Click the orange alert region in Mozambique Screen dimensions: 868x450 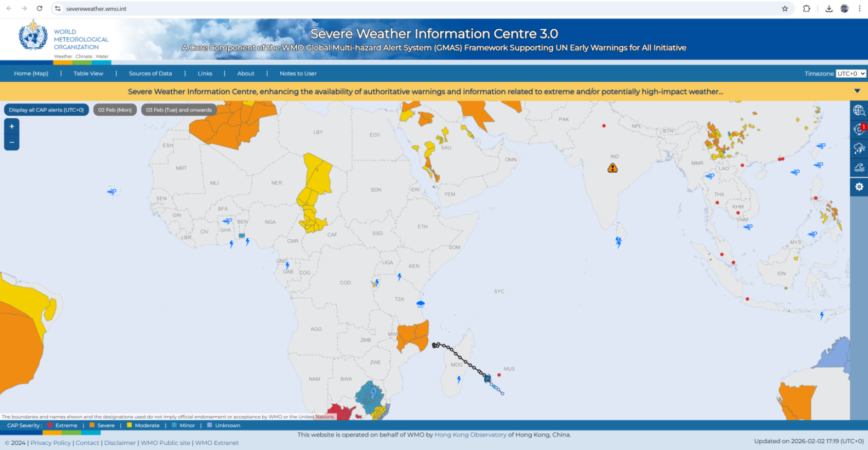click(x=412, y=335)
